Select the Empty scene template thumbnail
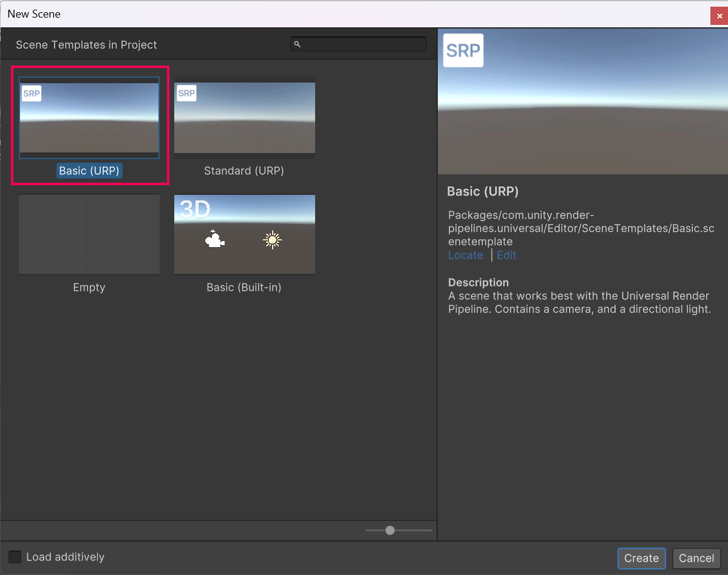The image size is (728, 575). 89,234
